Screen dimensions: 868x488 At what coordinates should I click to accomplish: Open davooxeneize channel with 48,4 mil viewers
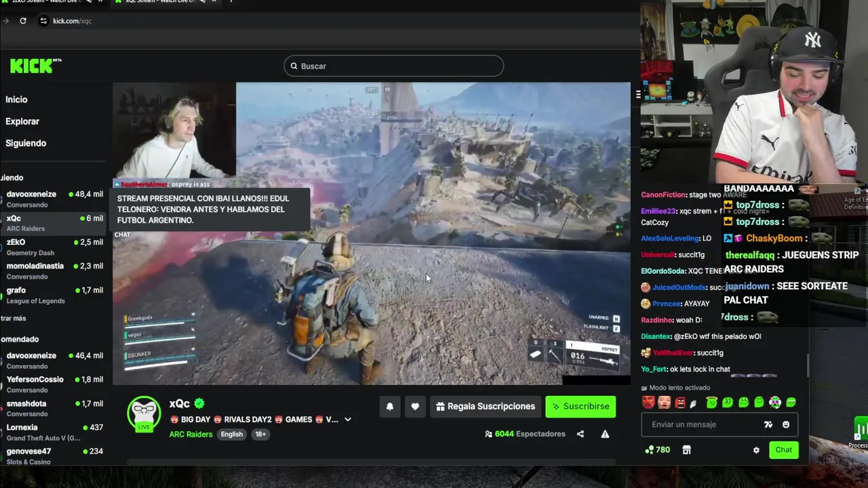(54, 199)
